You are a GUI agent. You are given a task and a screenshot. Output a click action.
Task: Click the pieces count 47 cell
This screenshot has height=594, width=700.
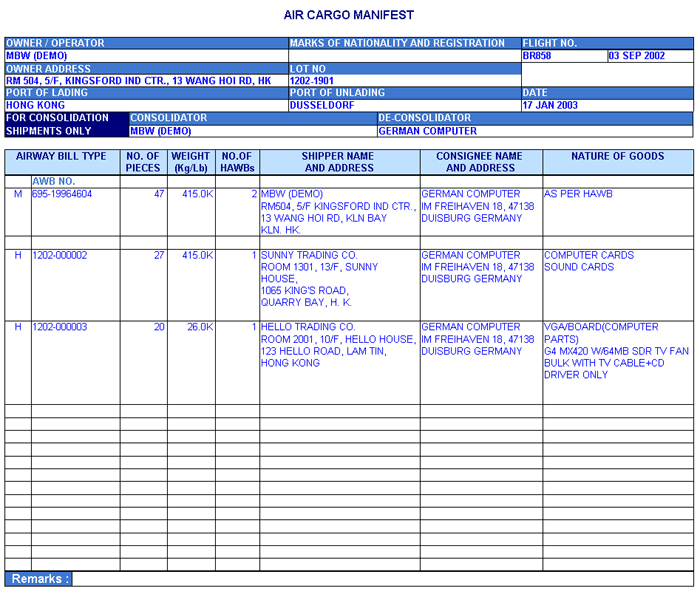pyautogui.click(x=143, y=194)
